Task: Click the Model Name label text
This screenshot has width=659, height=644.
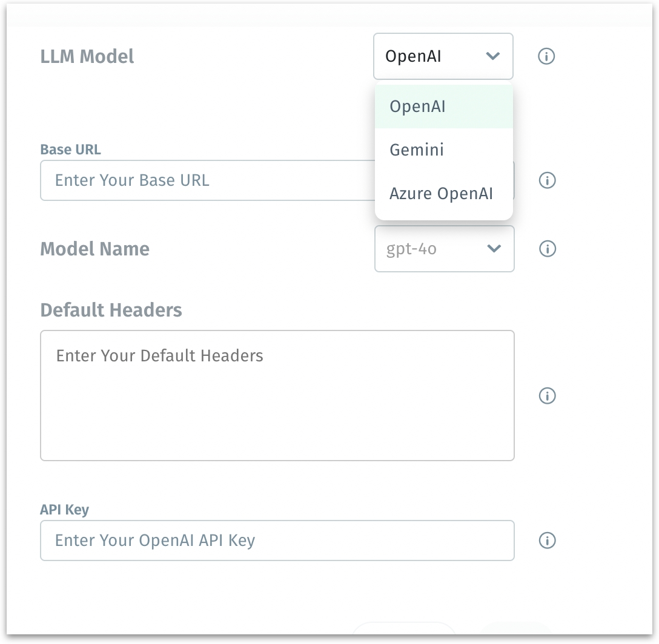Action: click(x=94, y=249)
